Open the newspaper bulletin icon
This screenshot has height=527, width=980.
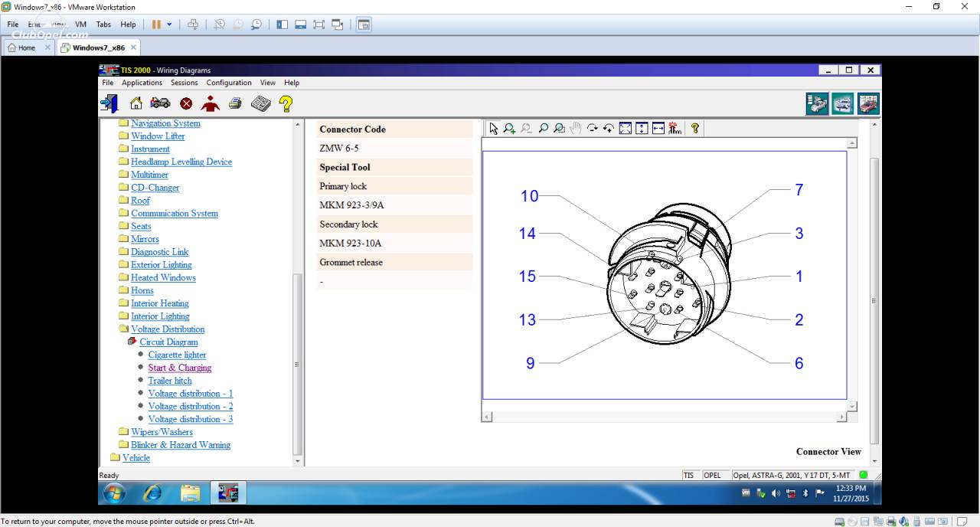[x=261, y=103]
